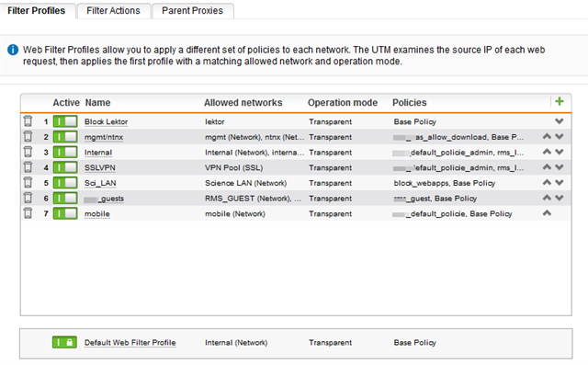588x365 pixels.
Task: Click trash icon for mgmt/ntnx profile
Action: pyautogui.click(x=28, y=137)
